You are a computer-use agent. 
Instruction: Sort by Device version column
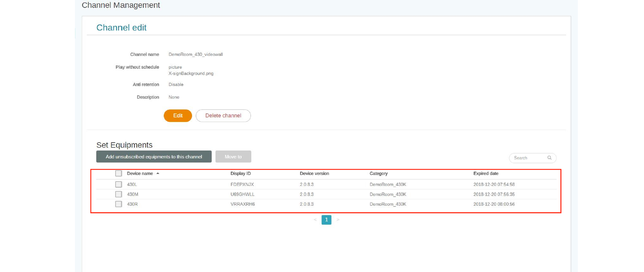314,174
